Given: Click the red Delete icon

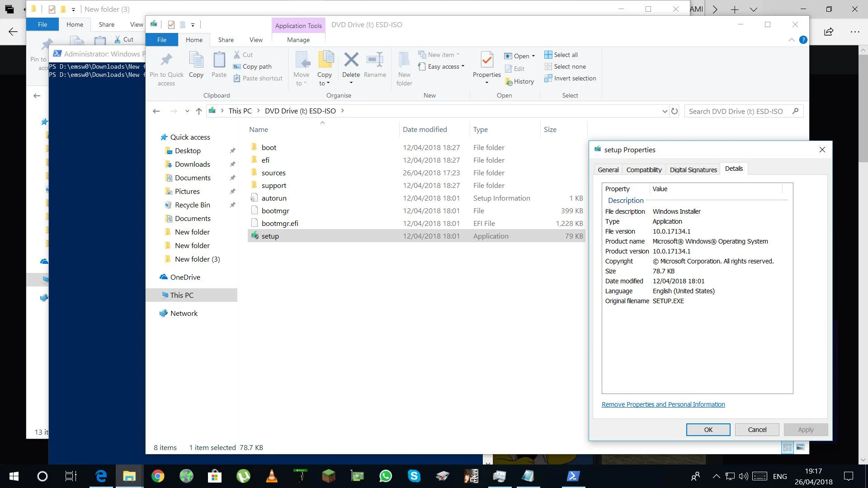Looking at the screenshot, I should click(351, 59).
